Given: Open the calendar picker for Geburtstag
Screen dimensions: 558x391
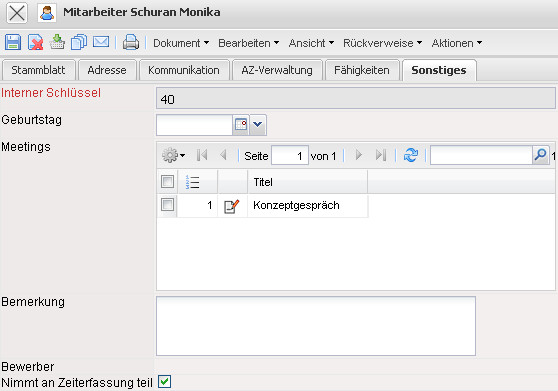Looking at the screenshot, I should (x=241, y=125).
